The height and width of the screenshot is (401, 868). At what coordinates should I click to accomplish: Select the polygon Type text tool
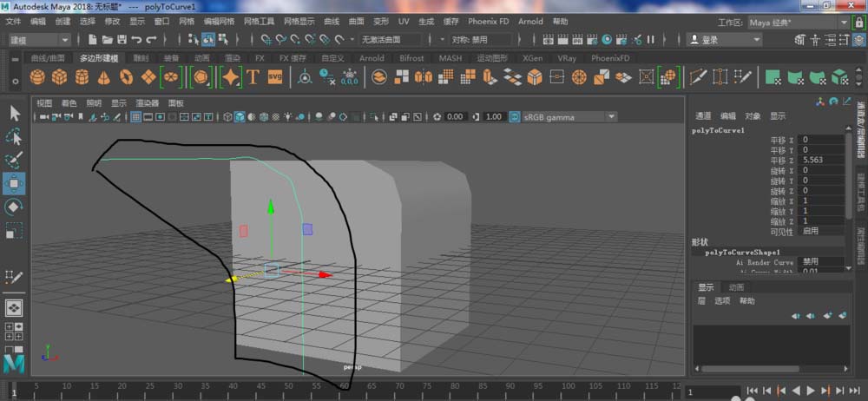[x=253, y=77]
